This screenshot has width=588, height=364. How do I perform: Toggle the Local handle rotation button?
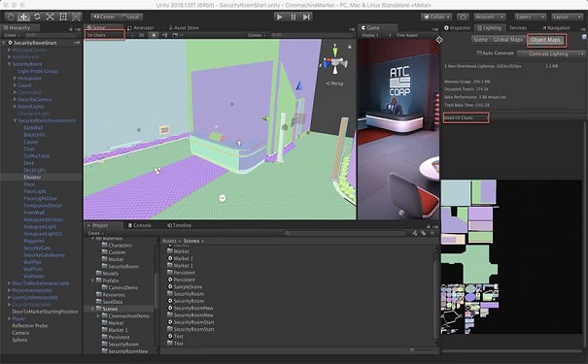tap(130, 17)
